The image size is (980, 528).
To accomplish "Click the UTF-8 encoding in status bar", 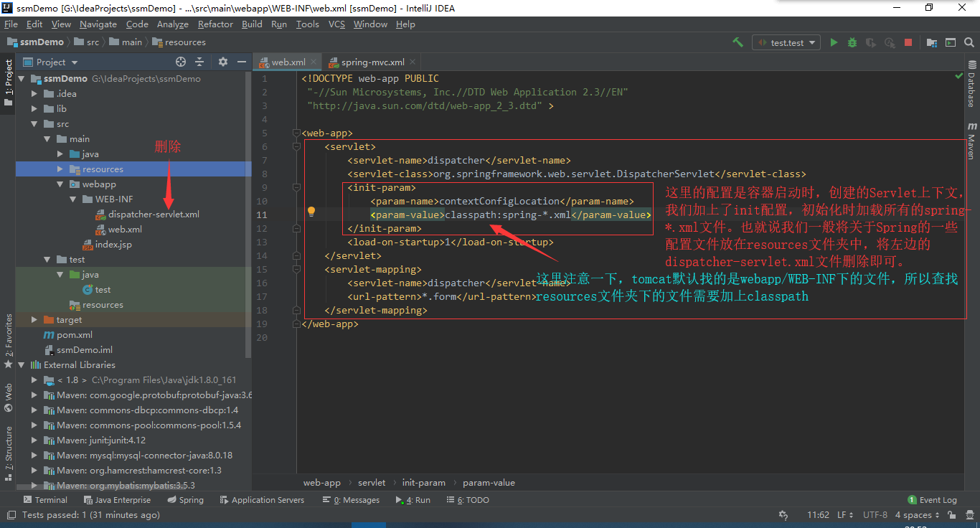I will tap(875, 515).
